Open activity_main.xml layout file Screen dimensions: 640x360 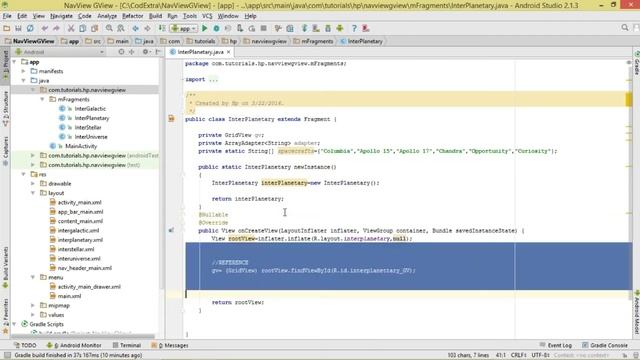80,202
